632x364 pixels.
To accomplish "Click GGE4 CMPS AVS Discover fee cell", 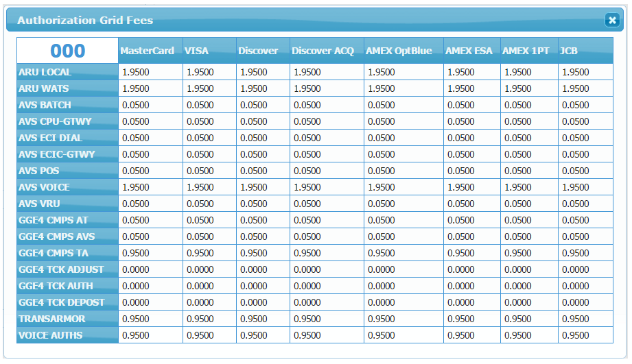I will (264, 237).
